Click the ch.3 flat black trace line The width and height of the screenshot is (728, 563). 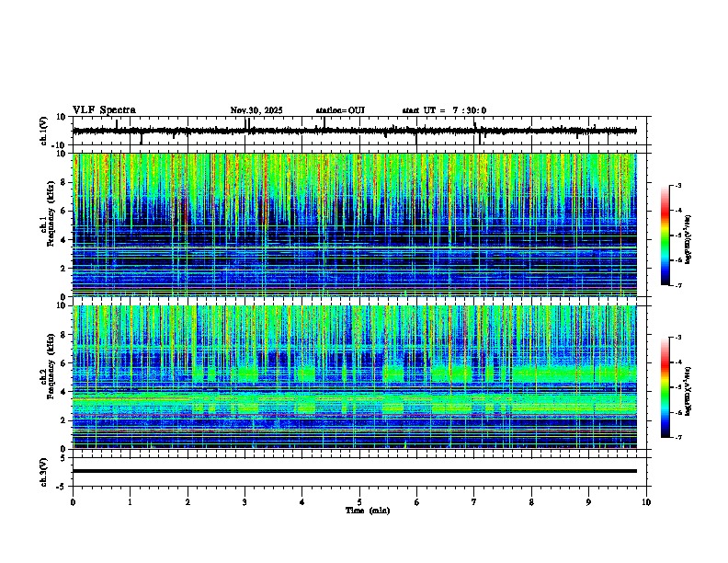[355, 471]
